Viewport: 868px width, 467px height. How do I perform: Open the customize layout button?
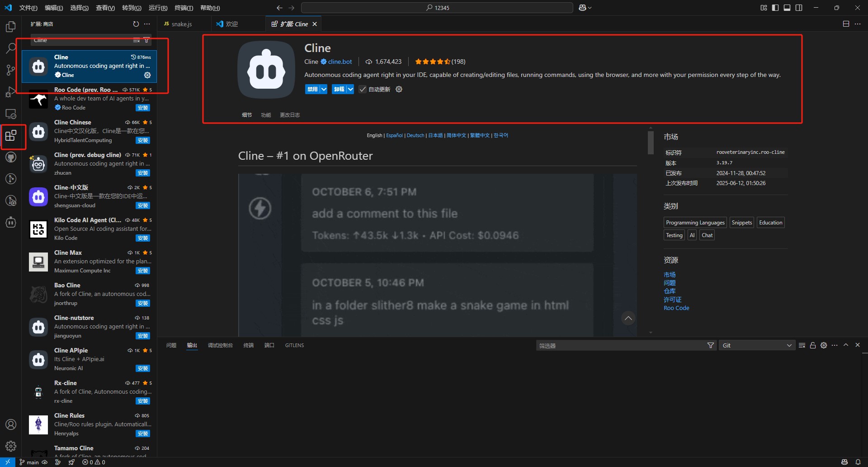[x=764, y=8]
